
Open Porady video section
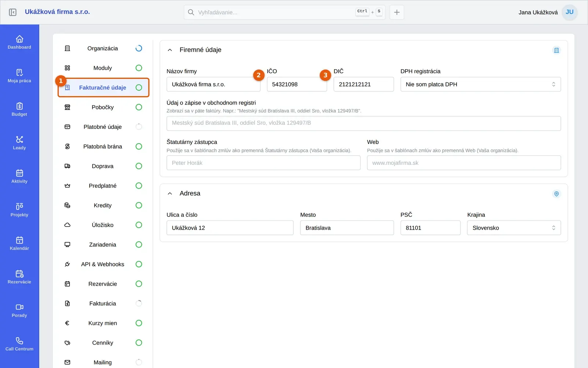coord(19,311)
